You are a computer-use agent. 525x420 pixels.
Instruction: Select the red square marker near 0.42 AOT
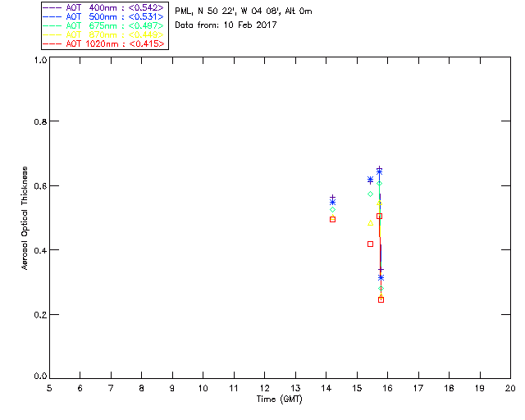coord(370,244)
